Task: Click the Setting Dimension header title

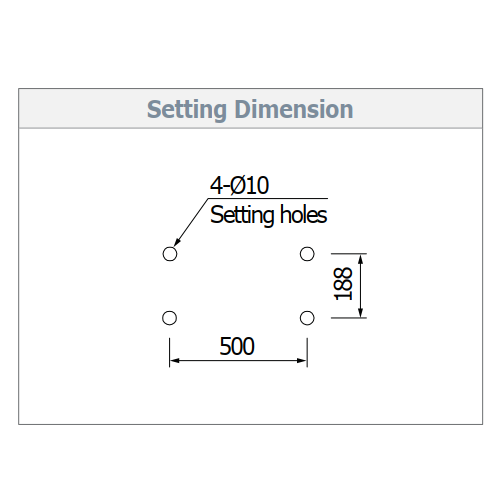Action: click(x=250, y=109)
